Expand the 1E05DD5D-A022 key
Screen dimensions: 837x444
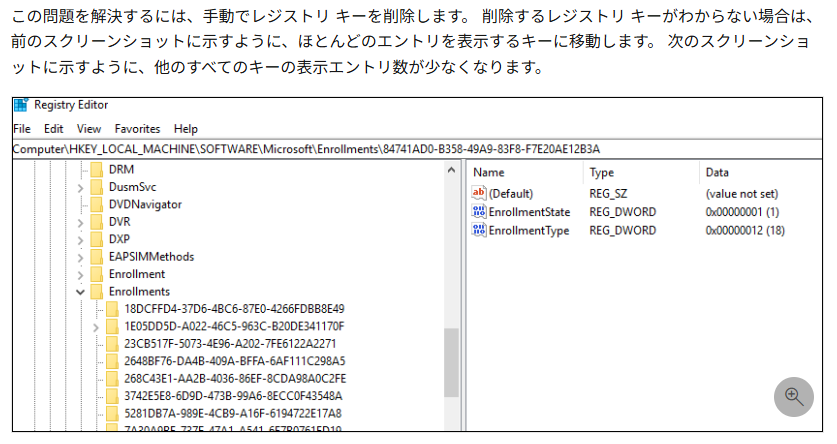(x=96, y=327)
